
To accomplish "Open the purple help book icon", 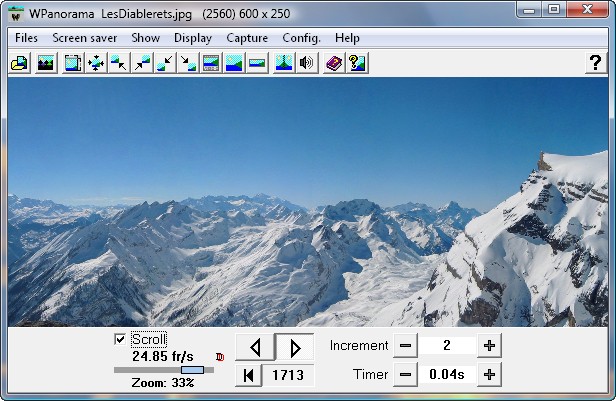I will pos(334,63).
